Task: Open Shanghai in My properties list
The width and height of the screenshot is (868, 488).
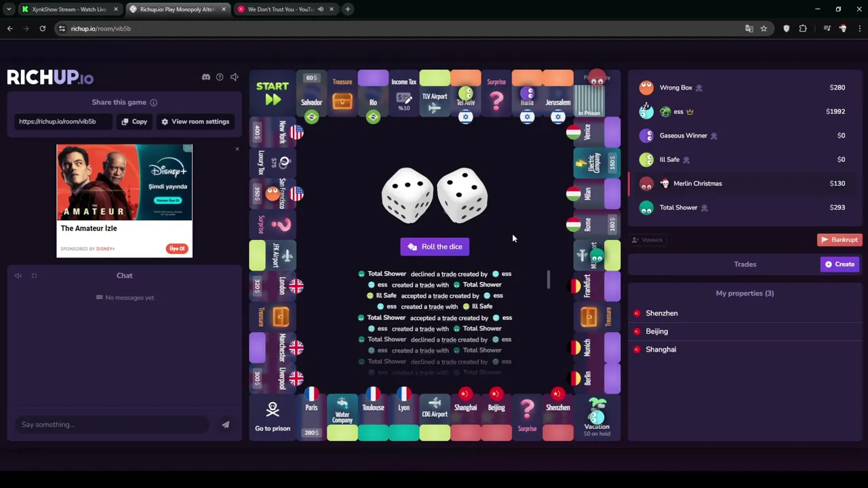Action: [744, 349]
